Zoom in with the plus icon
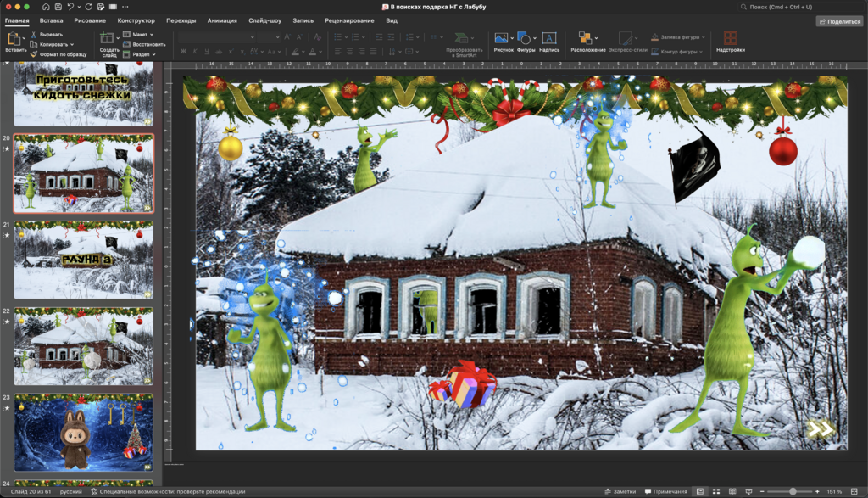Screen dimensions: 868x498 (x=817, y=491)
